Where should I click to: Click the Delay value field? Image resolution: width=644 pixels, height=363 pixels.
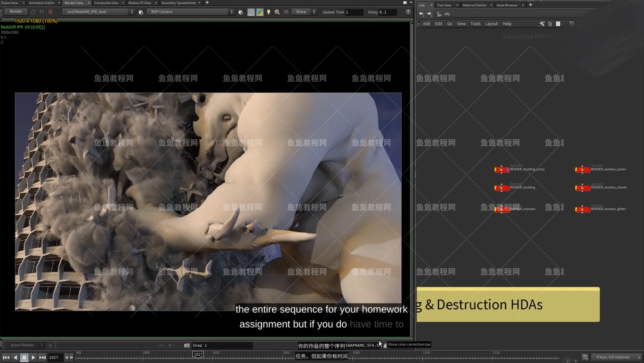coord(387,12)
